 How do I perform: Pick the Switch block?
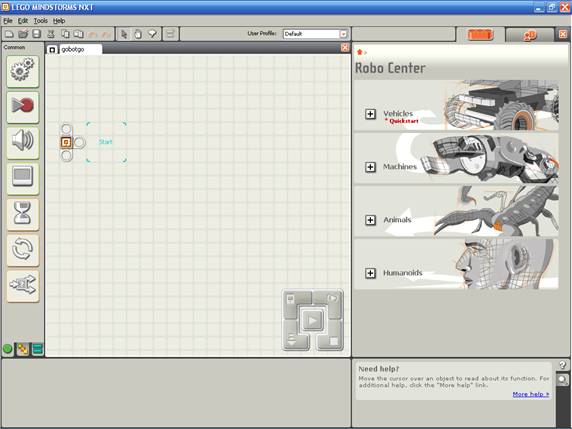(x=23, y=286)
